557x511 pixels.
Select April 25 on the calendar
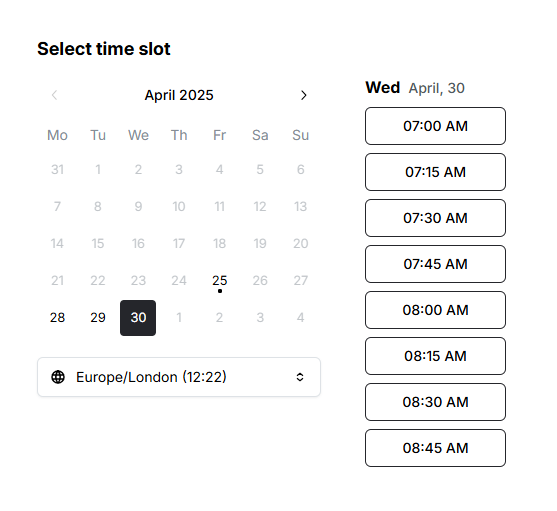tap(220, 281)
